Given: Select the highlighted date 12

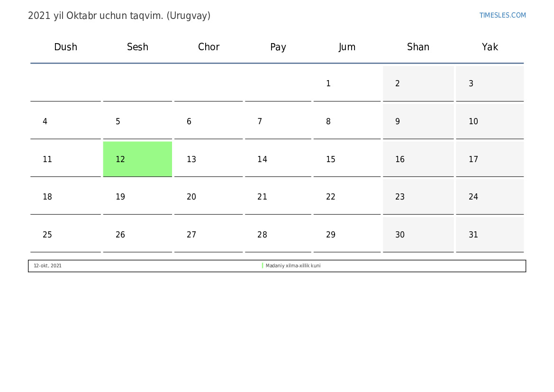Looking at the screenshot, I should coord(137,159).
